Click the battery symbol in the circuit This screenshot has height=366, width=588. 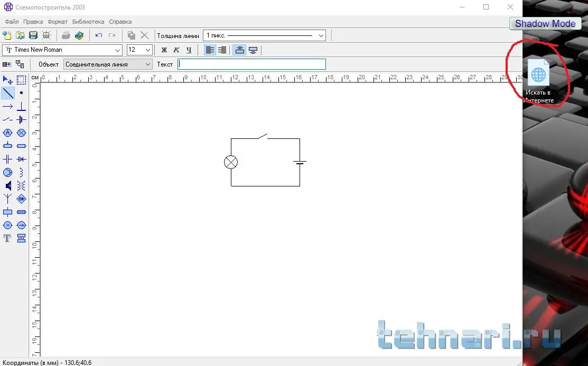click(300, 162)
